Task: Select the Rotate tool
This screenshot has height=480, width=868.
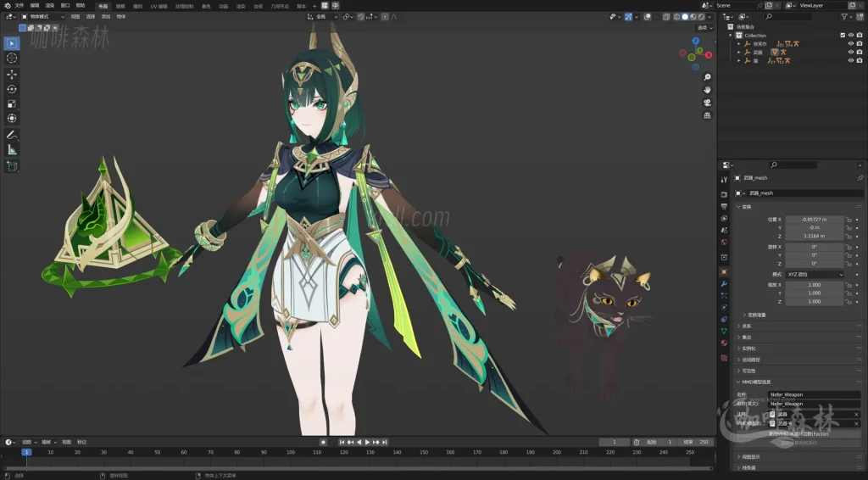Action: coord(12,89)
